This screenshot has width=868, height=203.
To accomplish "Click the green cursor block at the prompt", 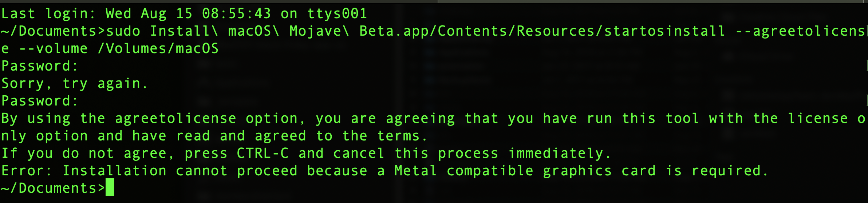I will click(110, 187).
